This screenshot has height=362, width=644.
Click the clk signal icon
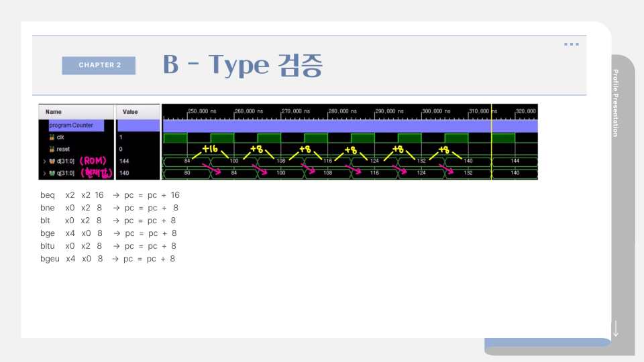pos(52,137)
